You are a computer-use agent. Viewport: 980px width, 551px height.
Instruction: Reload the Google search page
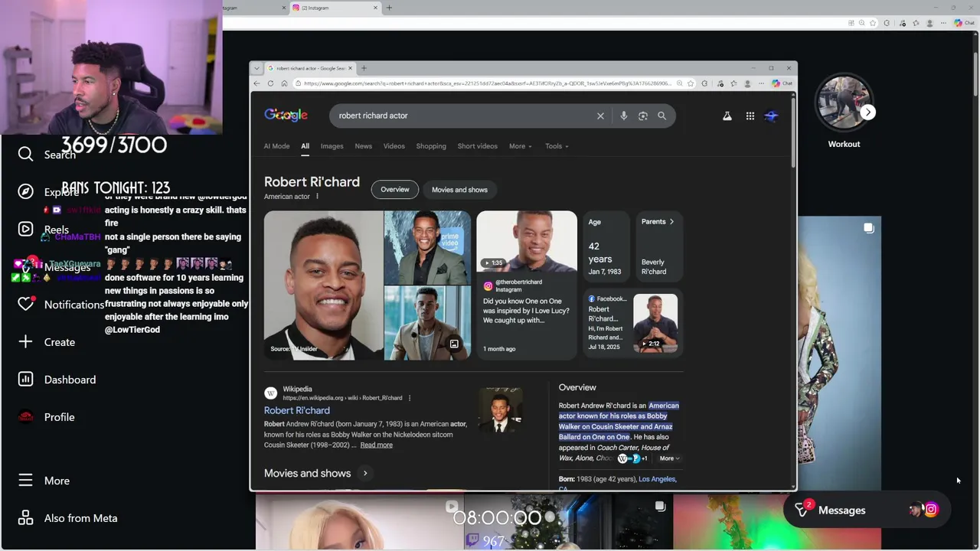click(x=270, y=83)
